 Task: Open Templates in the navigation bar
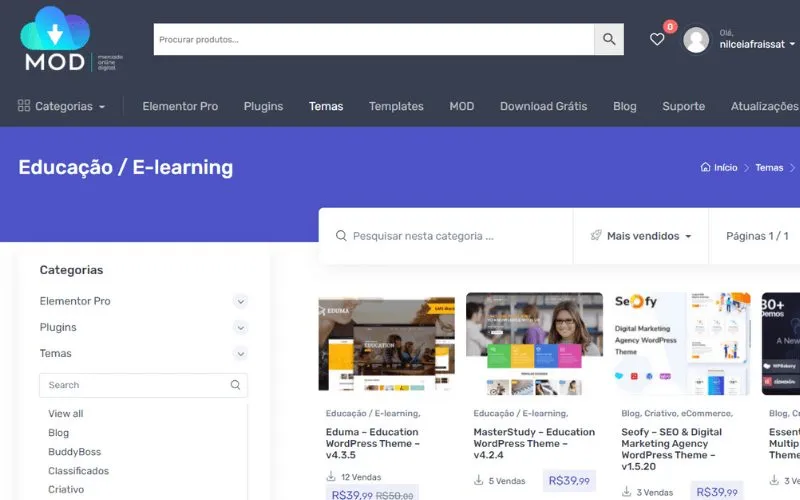point(396,106)
